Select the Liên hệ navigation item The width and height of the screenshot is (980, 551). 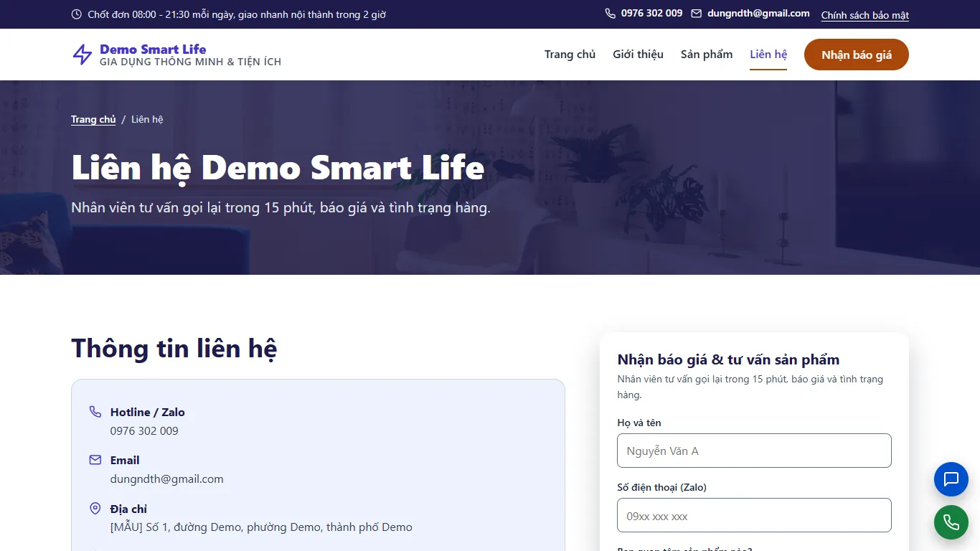click(x=768, y=55)
